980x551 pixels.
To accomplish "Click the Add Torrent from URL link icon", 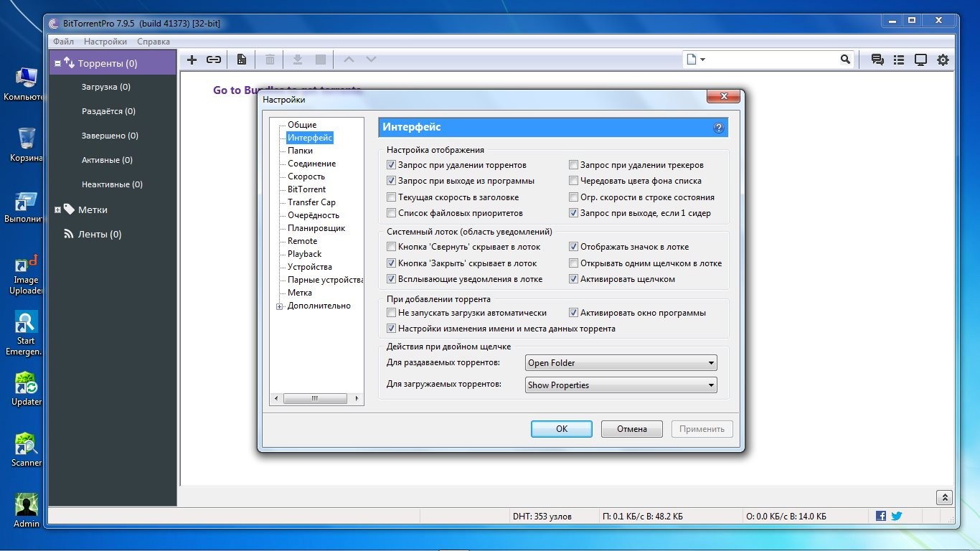I will click(x=214, y=60).
